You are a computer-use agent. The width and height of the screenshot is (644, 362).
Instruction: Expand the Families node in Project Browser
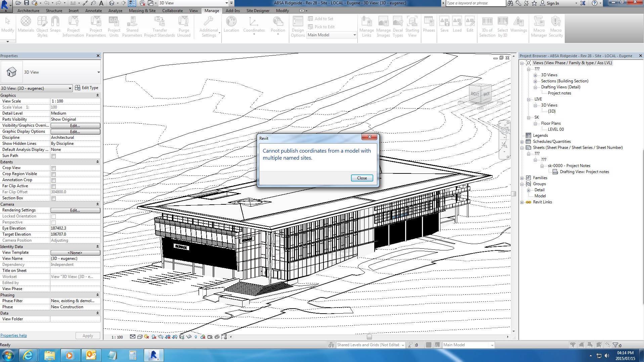coord(522,178)
